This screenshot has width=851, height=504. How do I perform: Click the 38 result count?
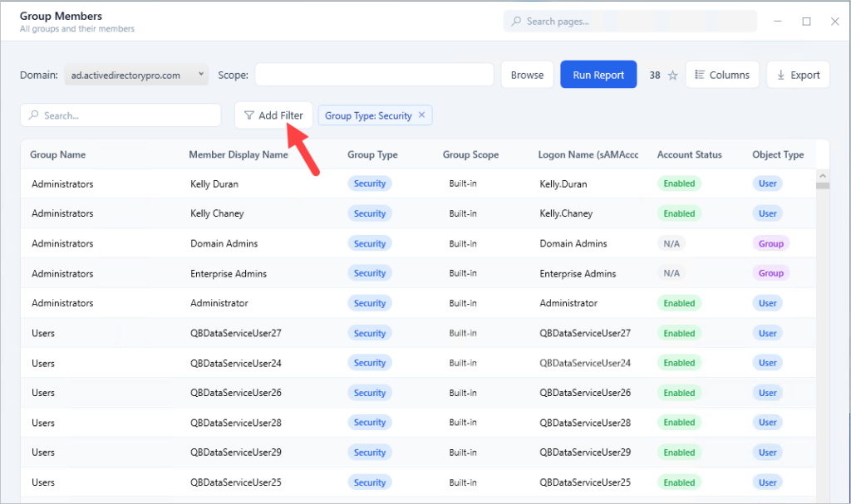[x=655, y=76]
